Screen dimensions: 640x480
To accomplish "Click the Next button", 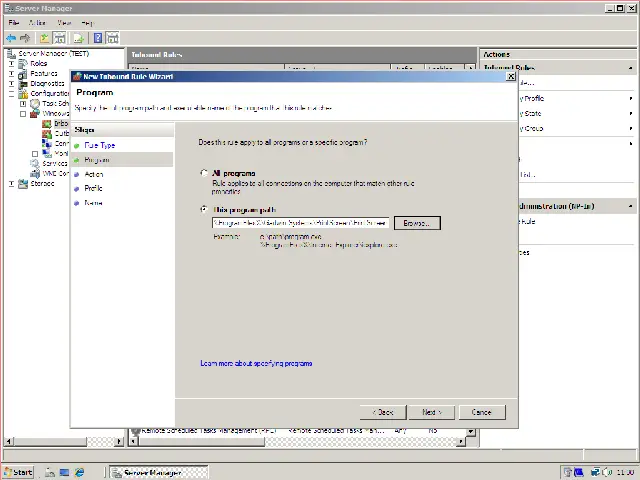I will [432, 412].
